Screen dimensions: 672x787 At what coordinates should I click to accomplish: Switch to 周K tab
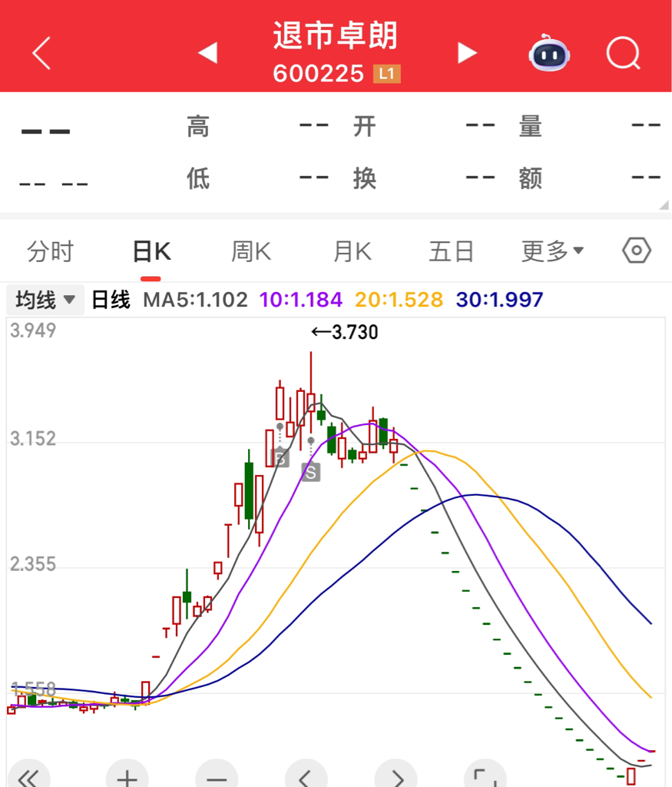(251, 251)
